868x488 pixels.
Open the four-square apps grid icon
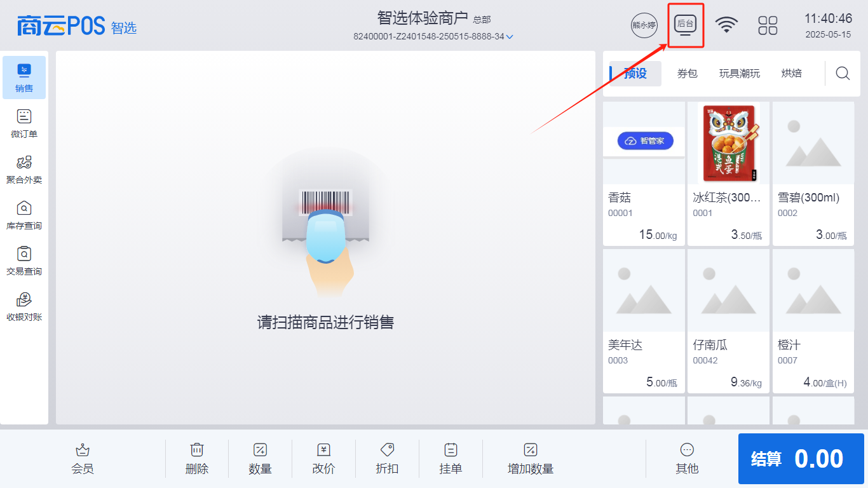pyautogui.click(x=768, y=25)
